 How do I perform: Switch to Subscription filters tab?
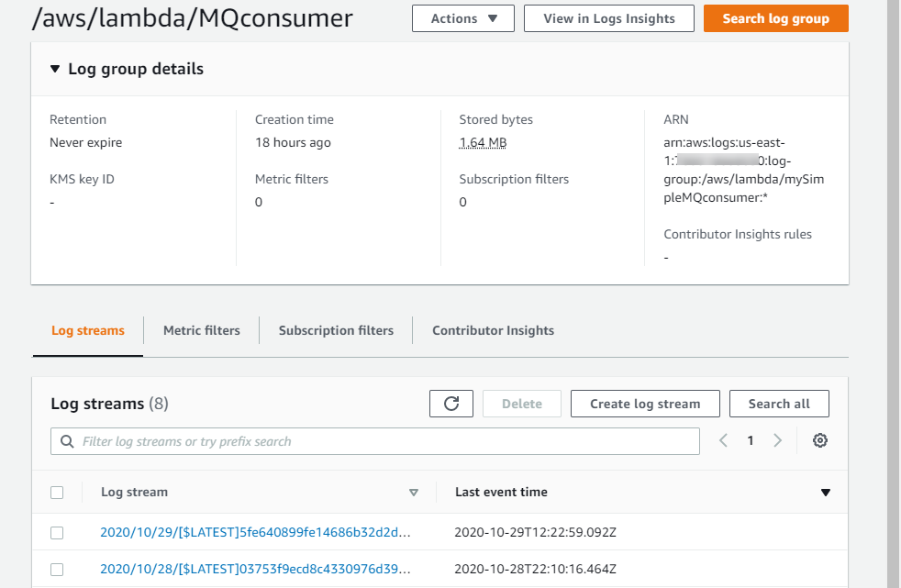click(336, 331)
